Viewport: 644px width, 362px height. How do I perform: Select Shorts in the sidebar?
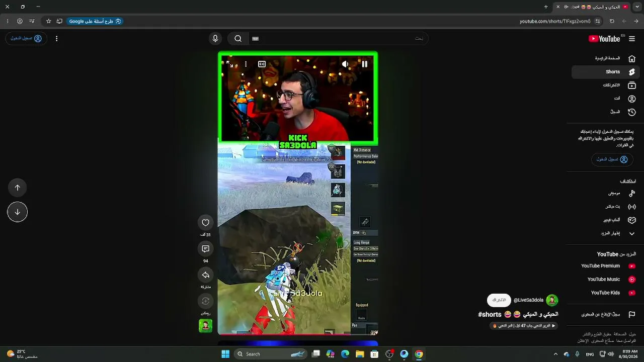[606, 72]
